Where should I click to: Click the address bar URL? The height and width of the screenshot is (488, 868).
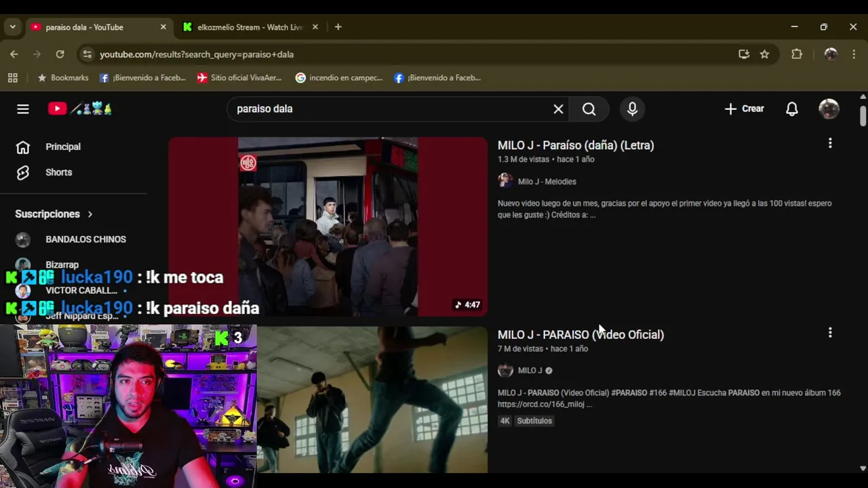[x=197, y=54]
